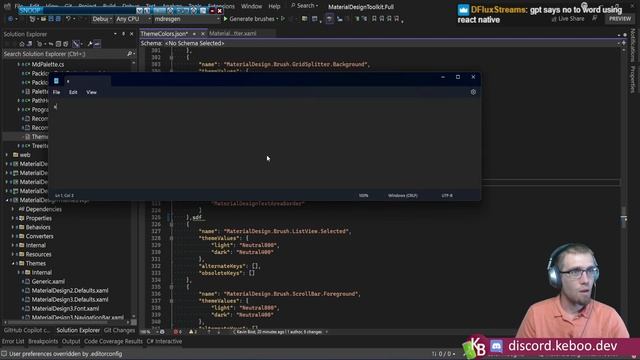Screen dimensions: 640x360
Task: Switch between solutions and folders view icon
Action: [30, 44]
